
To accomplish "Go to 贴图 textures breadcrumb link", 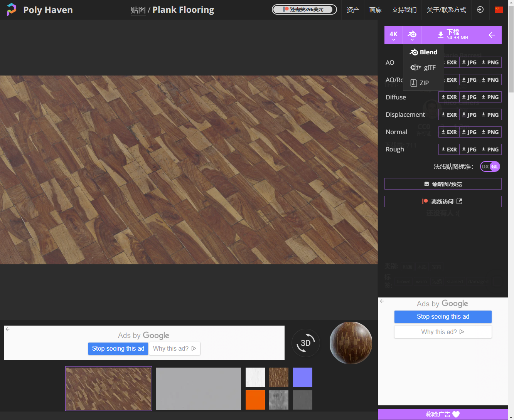I will (x=138, y=10).
